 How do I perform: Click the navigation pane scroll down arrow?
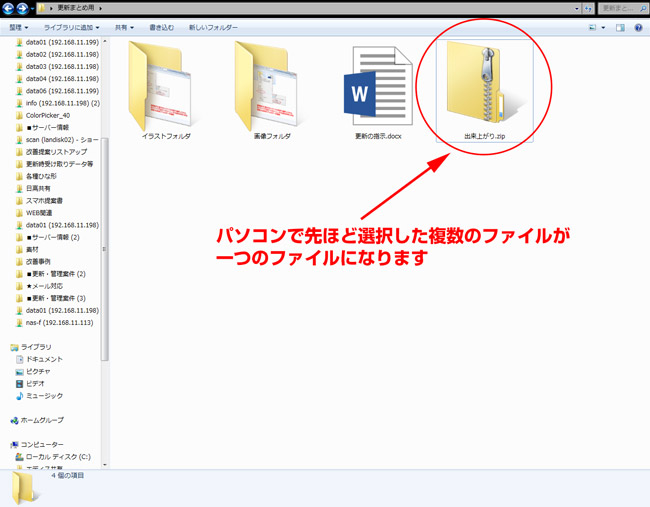[x=105, y=465]
